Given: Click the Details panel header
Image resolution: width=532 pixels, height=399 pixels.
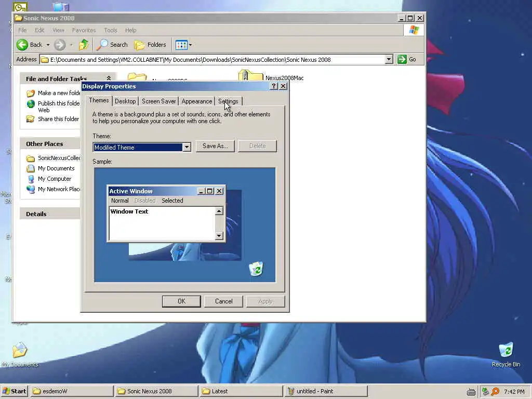Looking at the screenshot, I should 50,214.
